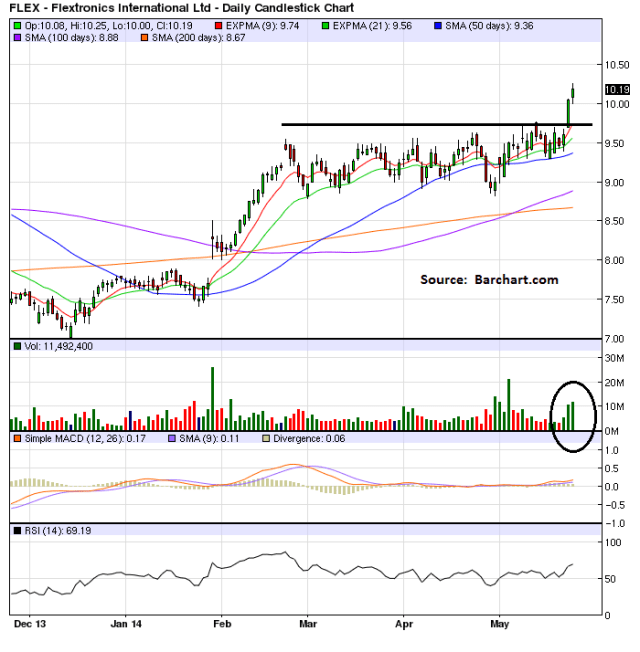Click the green Vol legend swatch
This screenshot has width=640, height=652.
coord(14,345)
